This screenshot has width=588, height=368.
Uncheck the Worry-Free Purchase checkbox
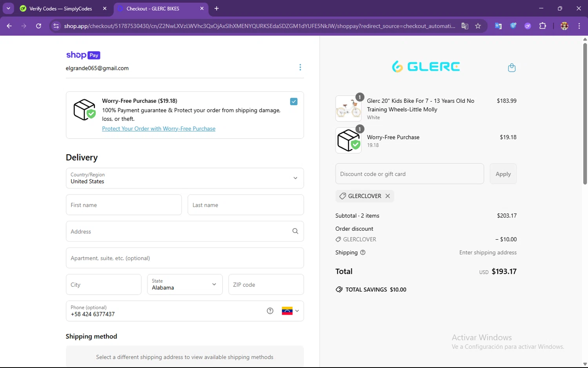pyautogui.click(x=294, y=102)
